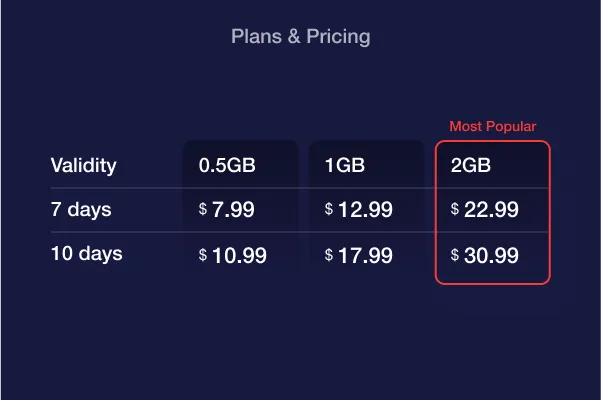This screenshot has width=601, height=400.
Task: Pick the 17.99 ten-day 1GB price
Action: click(364, 255)
